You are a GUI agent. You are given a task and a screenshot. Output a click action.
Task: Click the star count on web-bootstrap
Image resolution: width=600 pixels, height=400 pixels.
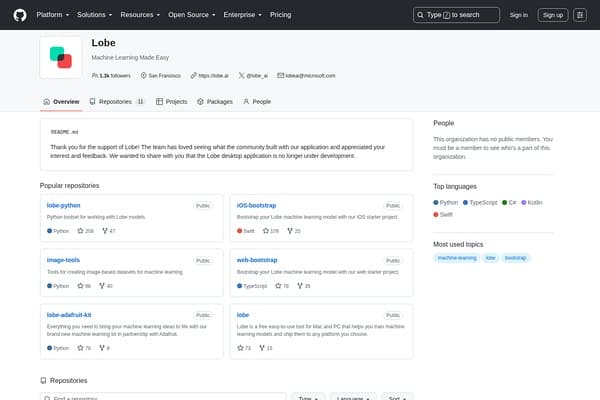pos(282,286)
